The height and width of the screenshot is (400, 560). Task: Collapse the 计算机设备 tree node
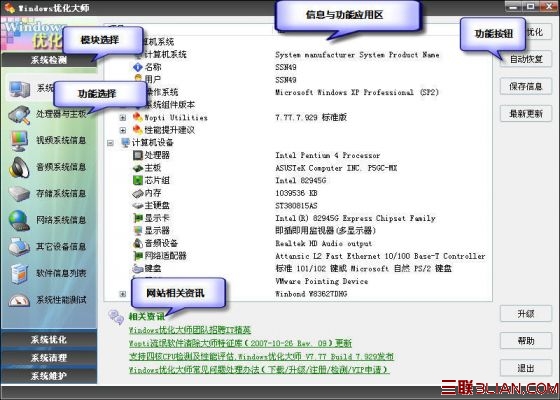click(x=110, y=143)
